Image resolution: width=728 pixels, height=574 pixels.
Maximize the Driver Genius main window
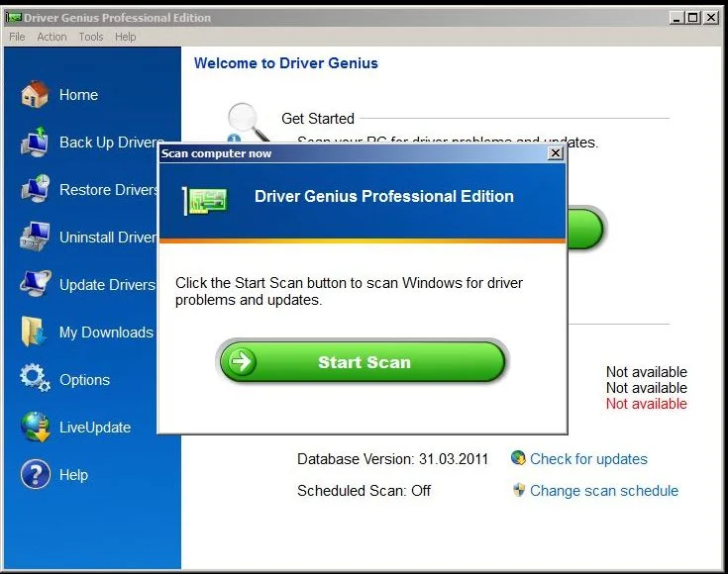pyautogui.click(x=692, y=18)
